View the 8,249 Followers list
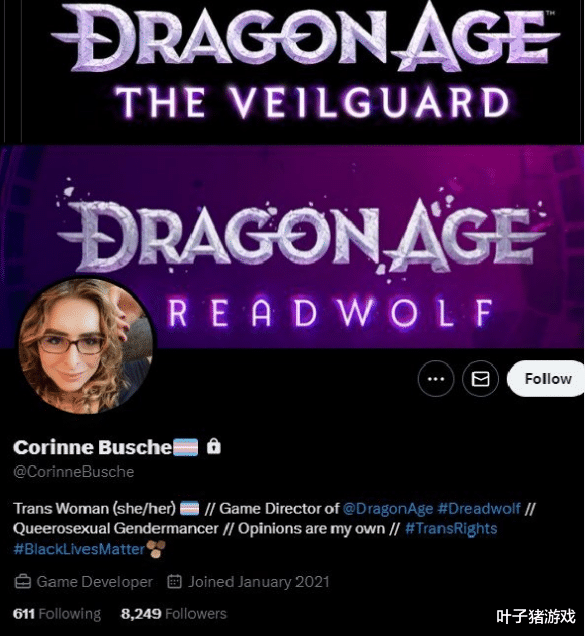This screenshot has height=636, width=585. click(174, 614)
